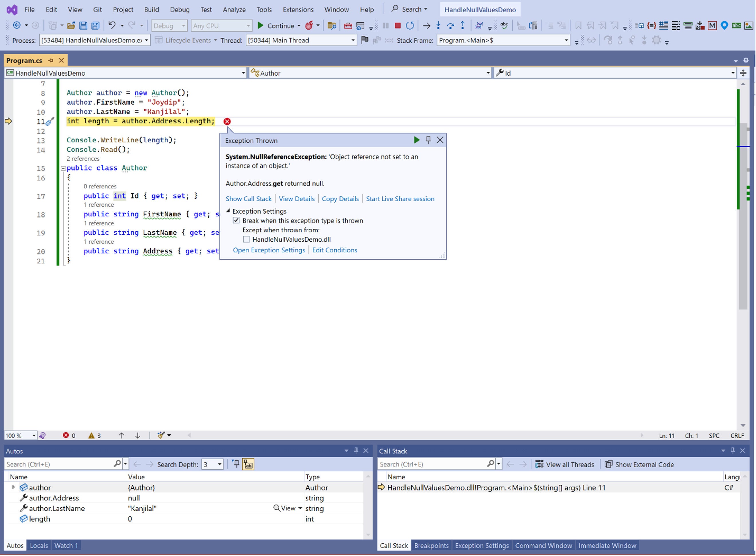Image resolution: width=756 pixels, height=556 pixels.
Task: Click the red exception error icon on line 11
Action: (227, 122)
